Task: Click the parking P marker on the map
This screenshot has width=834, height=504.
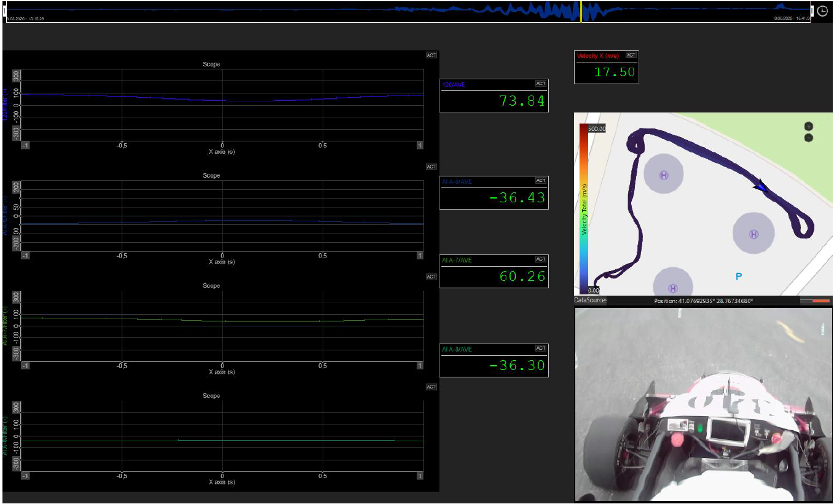Action: pos(739,277)
